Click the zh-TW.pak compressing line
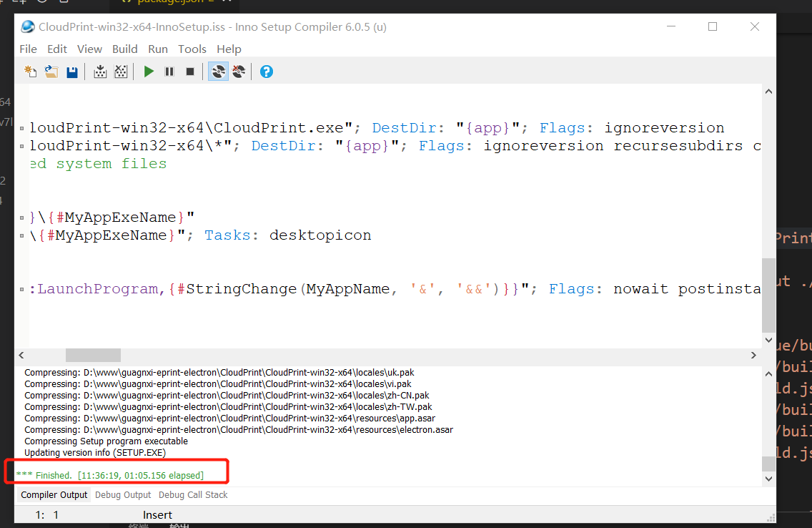 tap(229, 407)
